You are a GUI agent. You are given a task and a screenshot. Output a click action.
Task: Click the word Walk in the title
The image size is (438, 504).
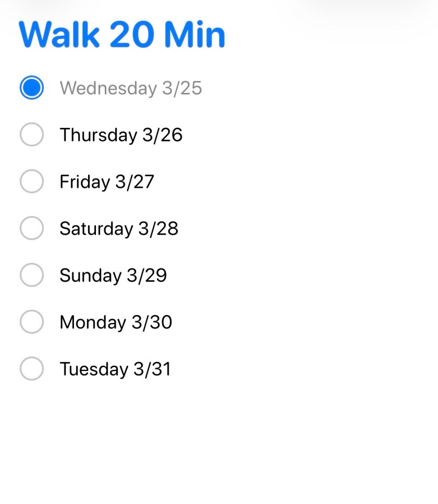(x=59, y=34)
